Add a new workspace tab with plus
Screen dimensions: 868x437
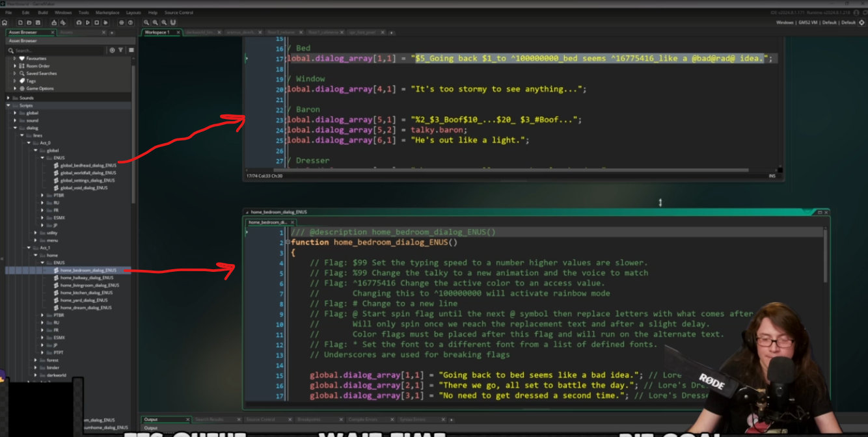pos(392,33)
